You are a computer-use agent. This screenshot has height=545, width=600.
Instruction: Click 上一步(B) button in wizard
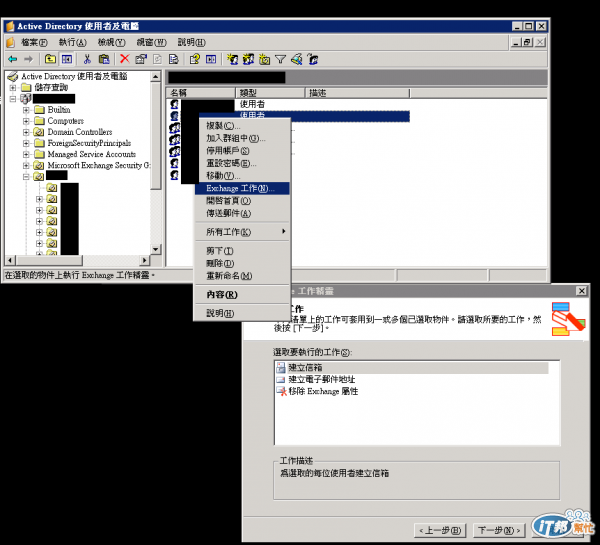(x=440, y=530)
